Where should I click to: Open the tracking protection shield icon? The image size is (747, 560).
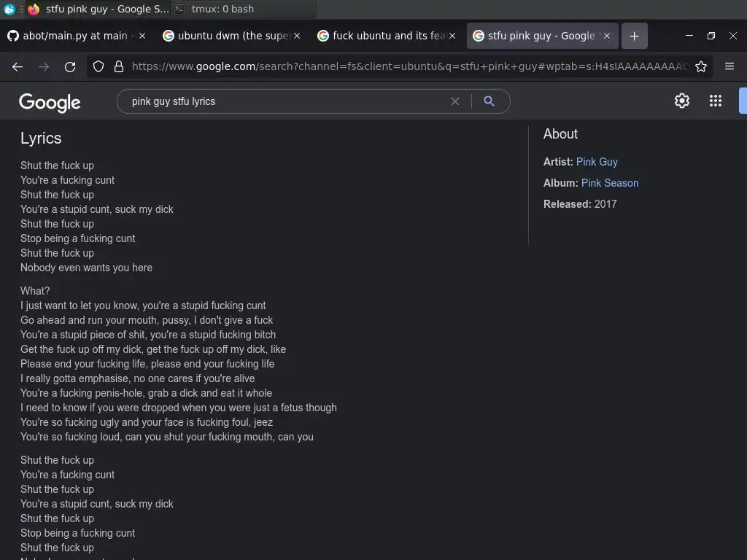[98, 66]
